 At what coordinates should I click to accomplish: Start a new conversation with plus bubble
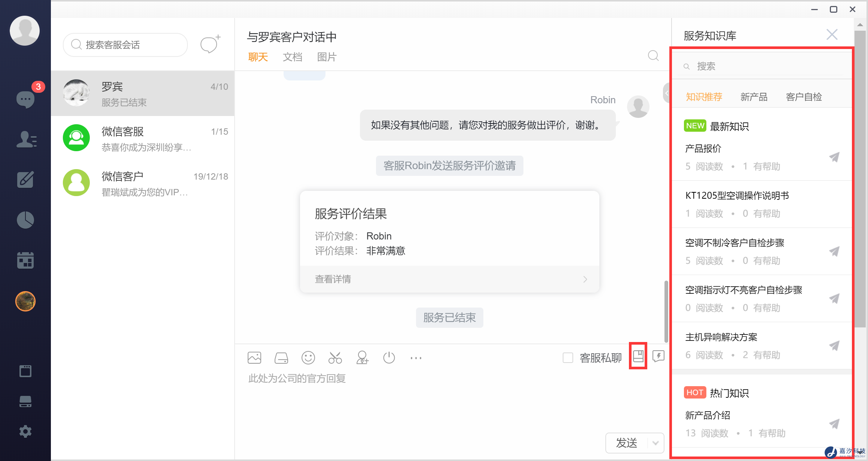tap(210, 44)
